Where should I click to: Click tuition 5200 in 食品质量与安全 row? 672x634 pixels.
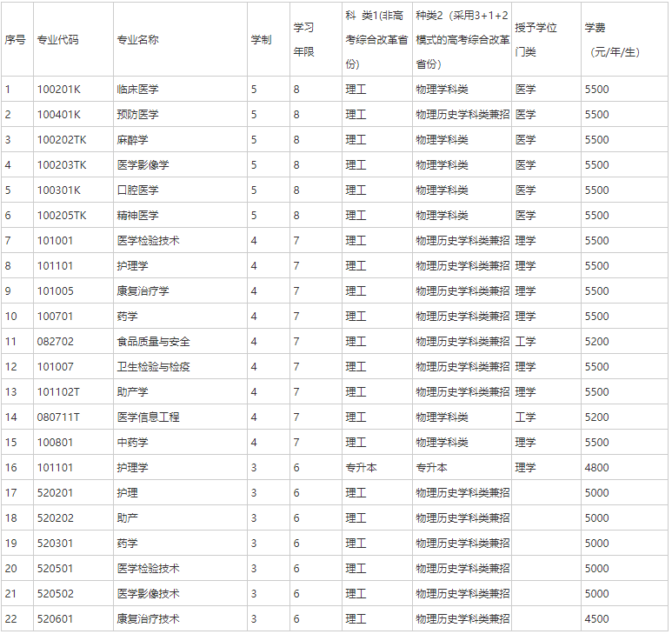tap(596, 342)
